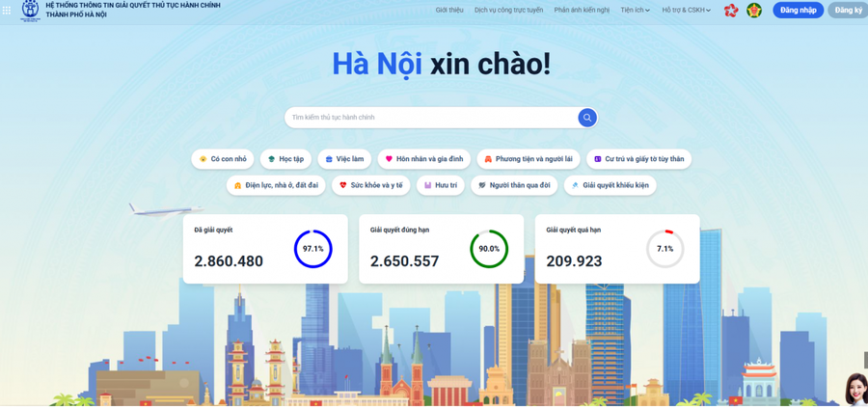Click the Đăng ký button
This screenshot has height=408, width=868.
coord(848,10)
